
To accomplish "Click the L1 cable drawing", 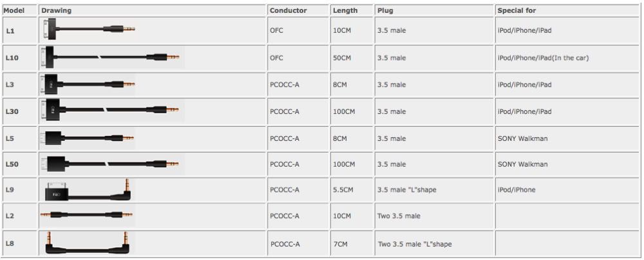I will pyautogui.click(x=87, y=30).
